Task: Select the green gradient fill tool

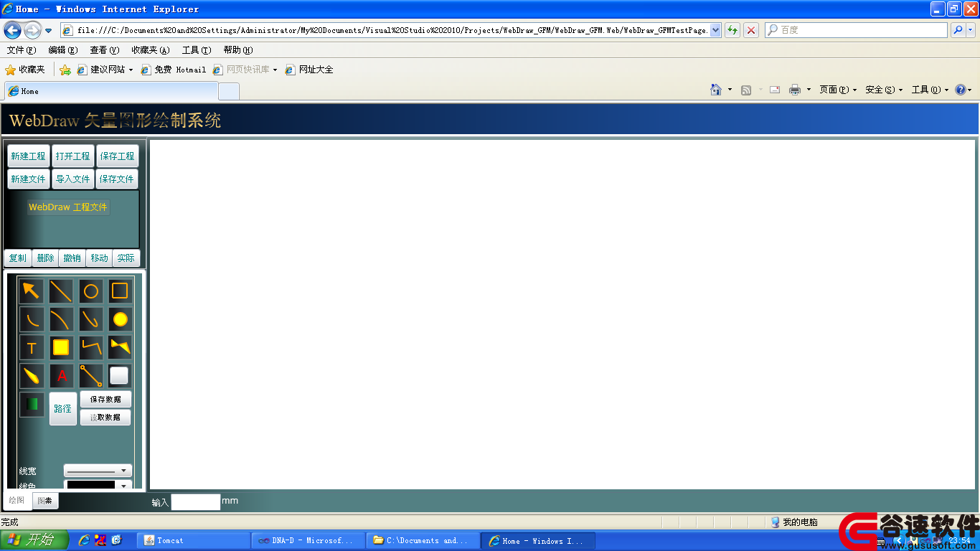Action: point(32,404)
